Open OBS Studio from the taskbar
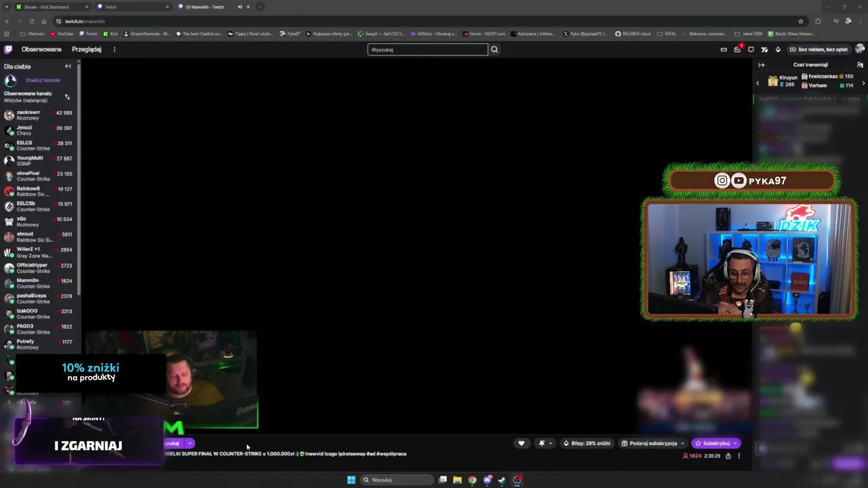The image size is (868, 488). [x=517, y=480]
